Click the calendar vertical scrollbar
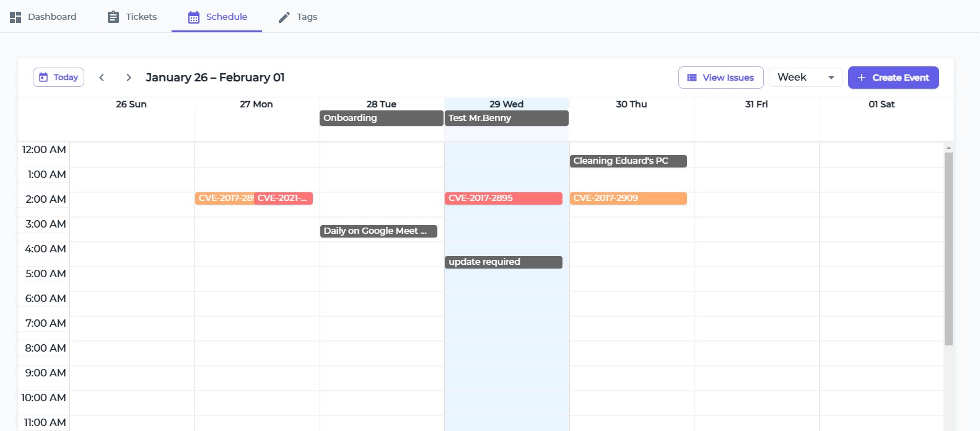This screenshot has height=431, width=980. [948, 248]
